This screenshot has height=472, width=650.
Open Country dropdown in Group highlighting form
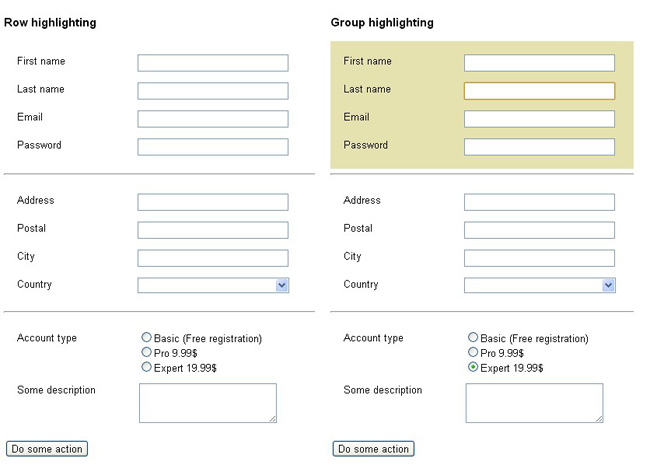(x=539, y=286)
